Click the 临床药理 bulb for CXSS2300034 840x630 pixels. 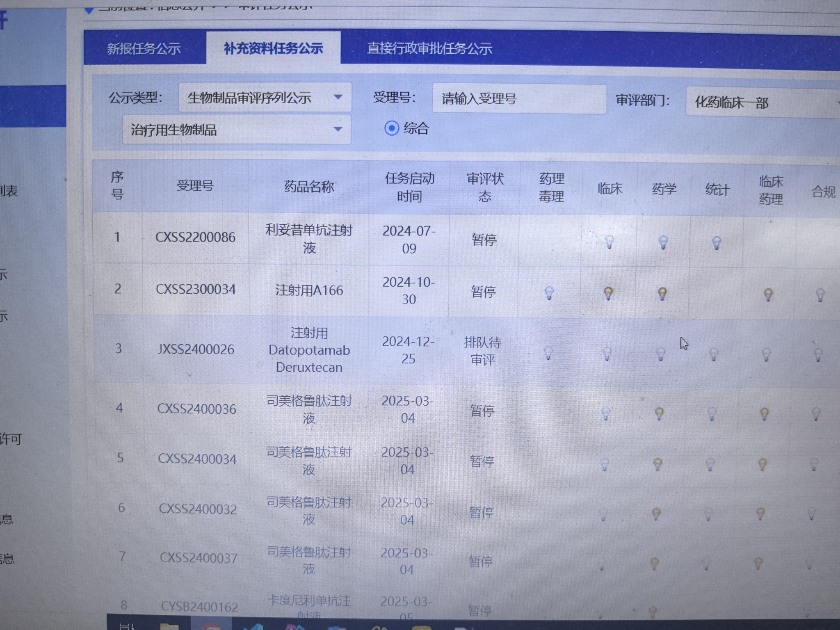pos(768,295)
